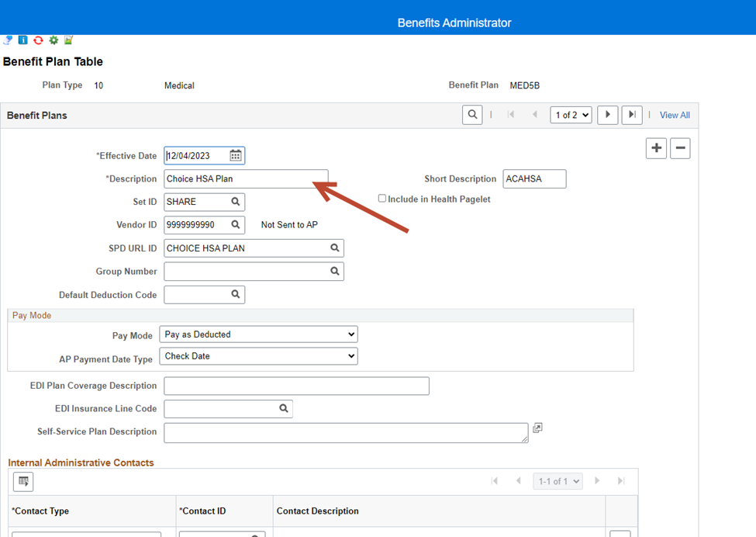The image size is (756, 537).
Task: Look up Vendor ID values
Action: tap(235, 225)
